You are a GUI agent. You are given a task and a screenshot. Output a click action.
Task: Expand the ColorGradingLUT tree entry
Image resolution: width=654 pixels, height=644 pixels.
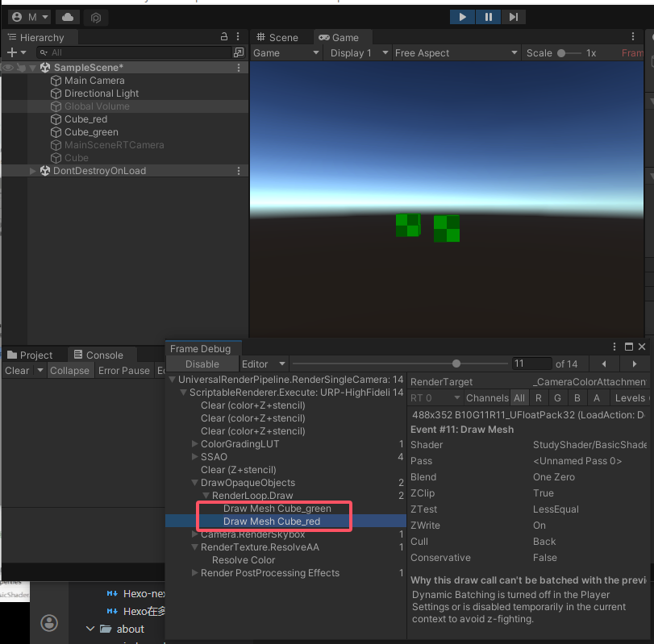[x=195, y=444]
